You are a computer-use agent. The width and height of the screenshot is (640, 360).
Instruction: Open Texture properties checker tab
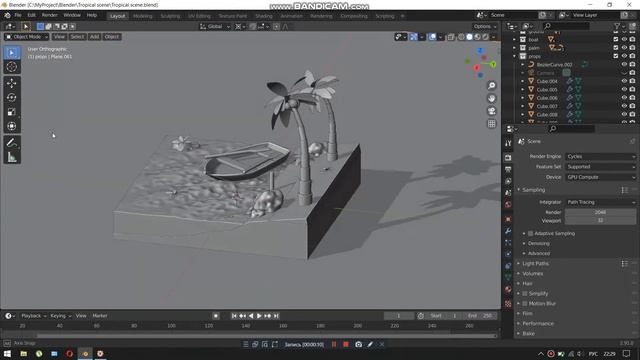tap(508, 304)
